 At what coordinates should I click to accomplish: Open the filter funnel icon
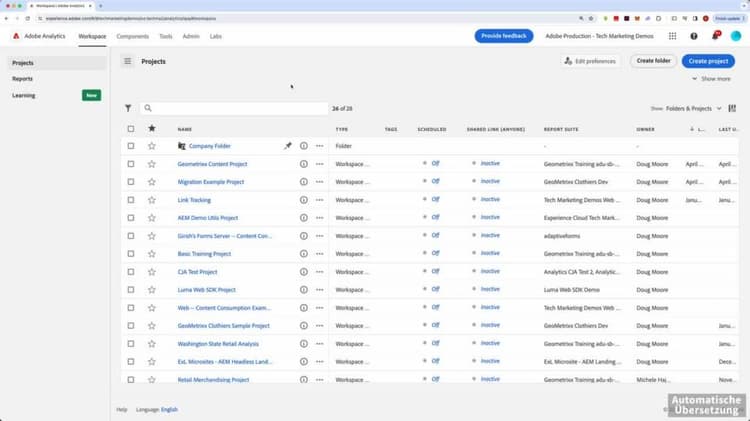click(x=128, y=108)
